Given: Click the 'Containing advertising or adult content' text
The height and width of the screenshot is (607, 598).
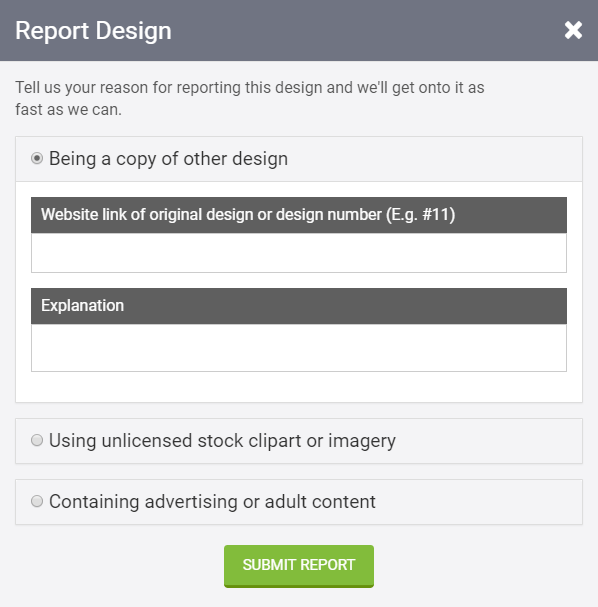Looking at the screenshot, I should (x=212, y=501).
